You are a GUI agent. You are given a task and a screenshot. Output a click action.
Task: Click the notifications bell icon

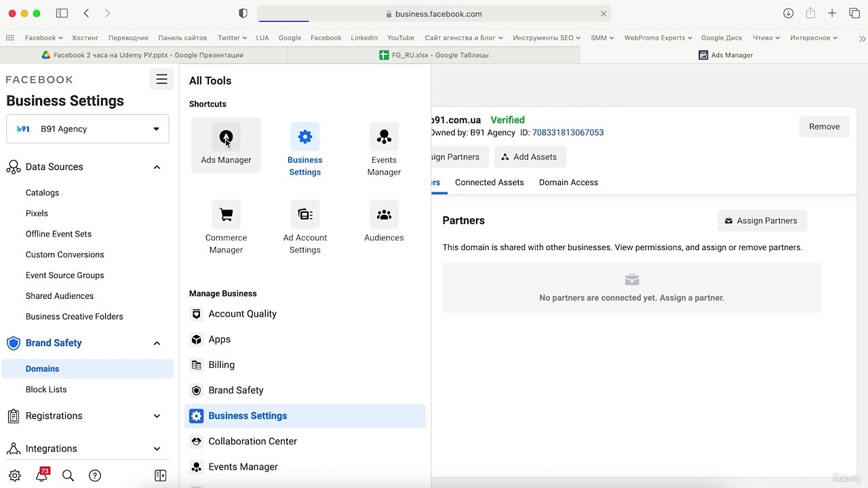pyautogui.click(x=41, y=475)
